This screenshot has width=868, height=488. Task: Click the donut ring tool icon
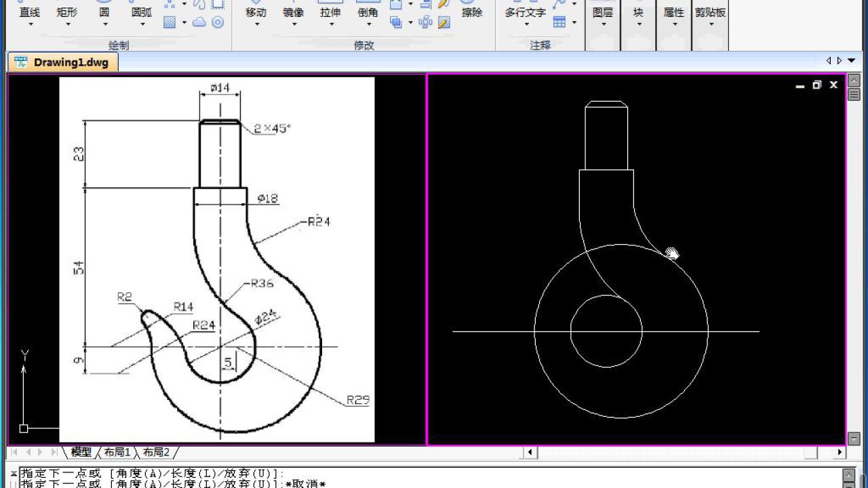click(x=218, y=22)
